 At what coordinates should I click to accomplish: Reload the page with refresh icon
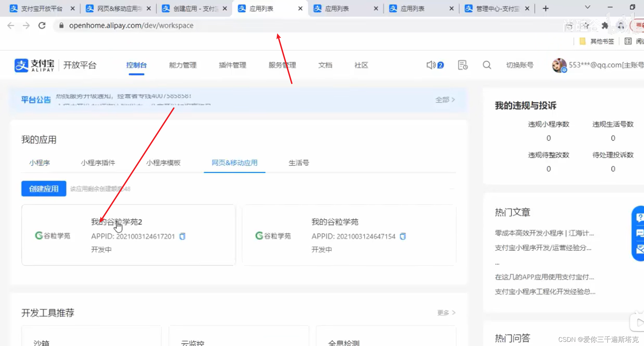click(42, 25)
